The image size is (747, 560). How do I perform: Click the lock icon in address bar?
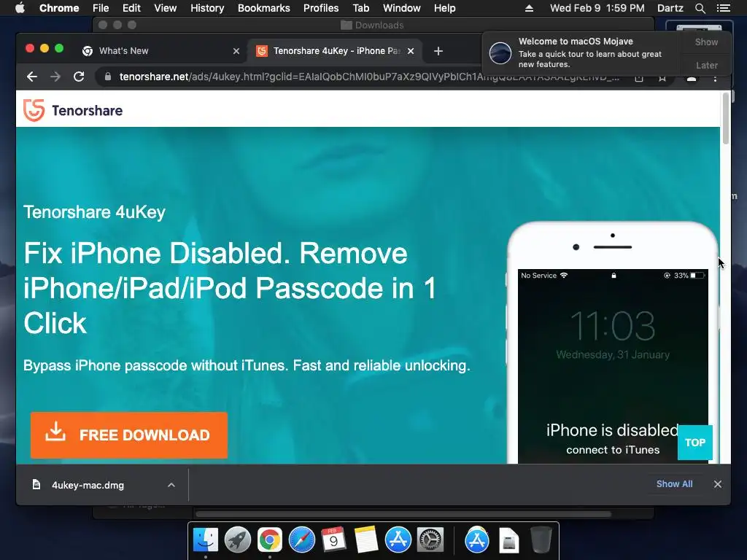point(108,77)
